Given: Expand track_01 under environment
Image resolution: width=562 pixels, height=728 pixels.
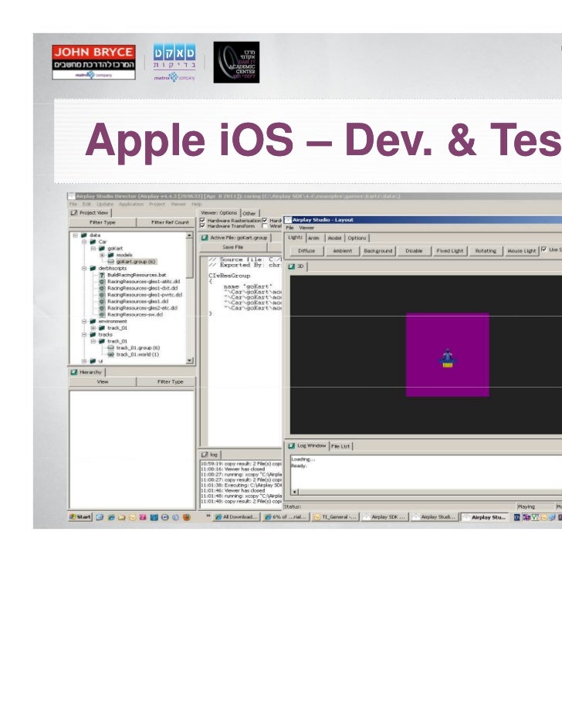Looking at the screenshot, I should click(93, 328).
